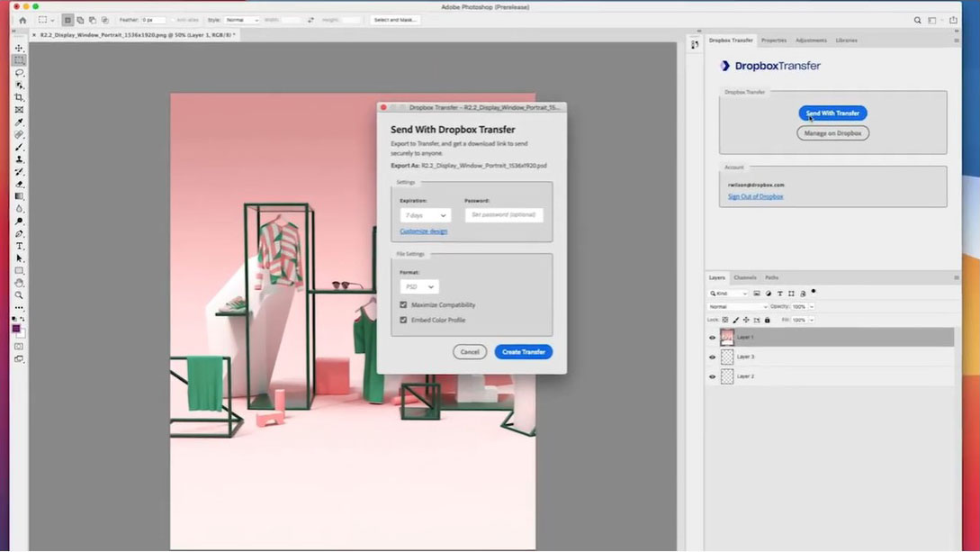Open the layer blend mode Normal dropdown

click(x=736, y=306)
